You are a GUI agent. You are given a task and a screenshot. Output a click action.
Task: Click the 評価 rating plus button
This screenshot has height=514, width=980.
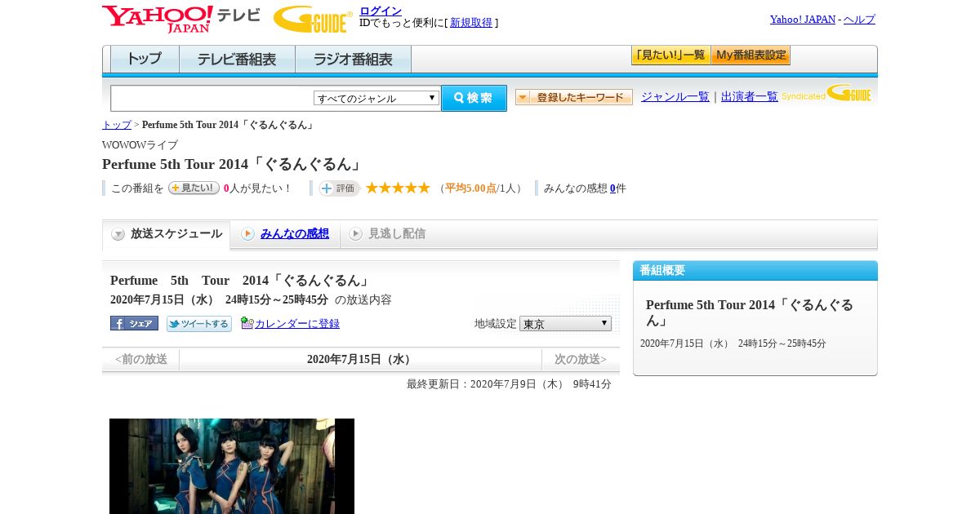[339, 188]
